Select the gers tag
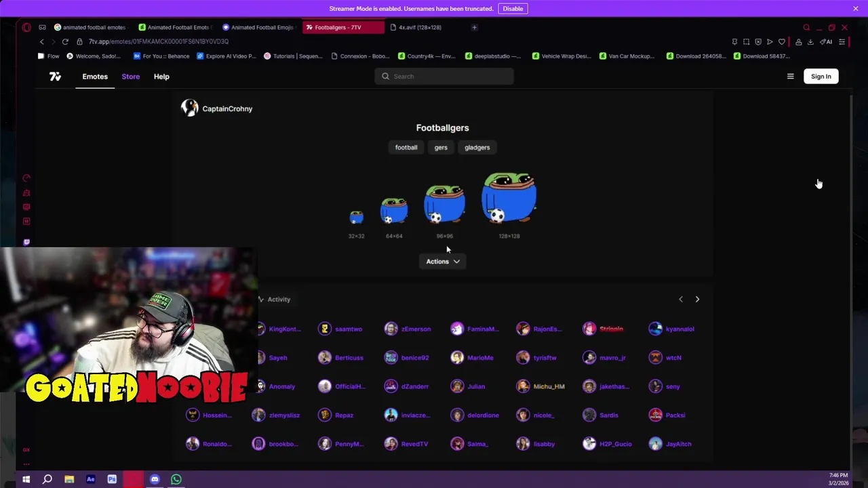This screenshot has width=868, height=488. [x=441, y=147]
